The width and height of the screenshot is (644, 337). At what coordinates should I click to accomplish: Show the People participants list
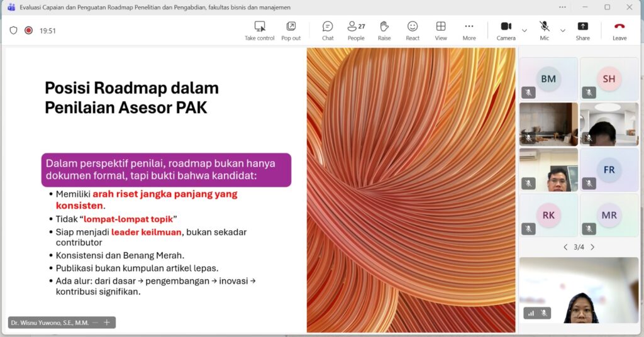coord(356,31)
